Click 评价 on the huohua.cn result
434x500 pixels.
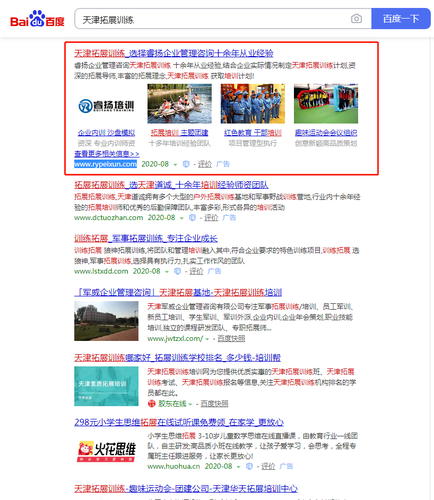click(268, 466)
